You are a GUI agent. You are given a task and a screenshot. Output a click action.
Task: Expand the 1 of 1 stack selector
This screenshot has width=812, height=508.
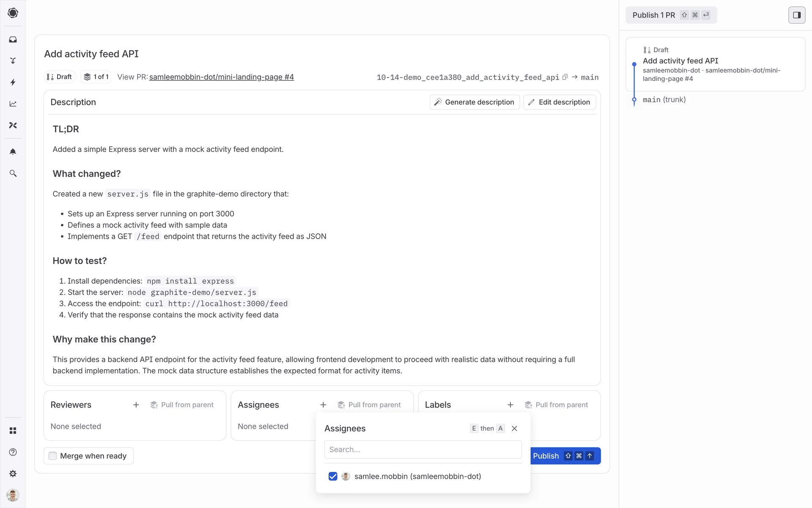click(96, 77)
